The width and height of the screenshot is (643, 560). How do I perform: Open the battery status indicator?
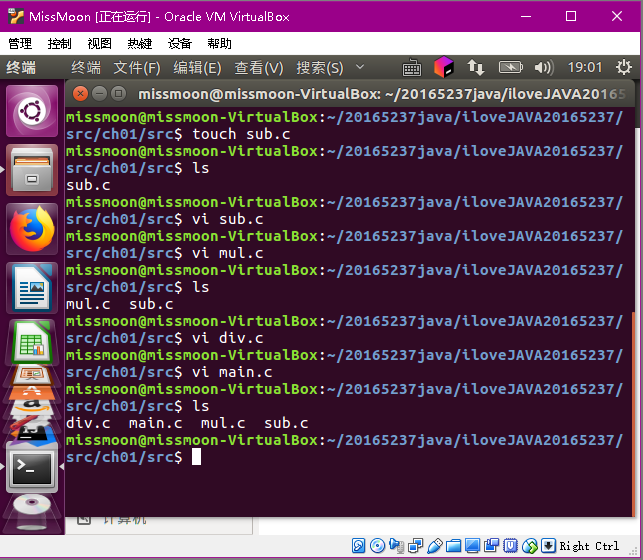pyautogui.click(x=510, y=67)
